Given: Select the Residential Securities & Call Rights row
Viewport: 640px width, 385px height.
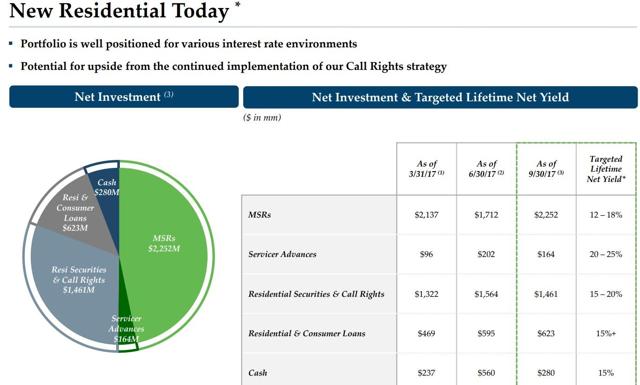Looking at the screenshot, I should pos(439,294).
